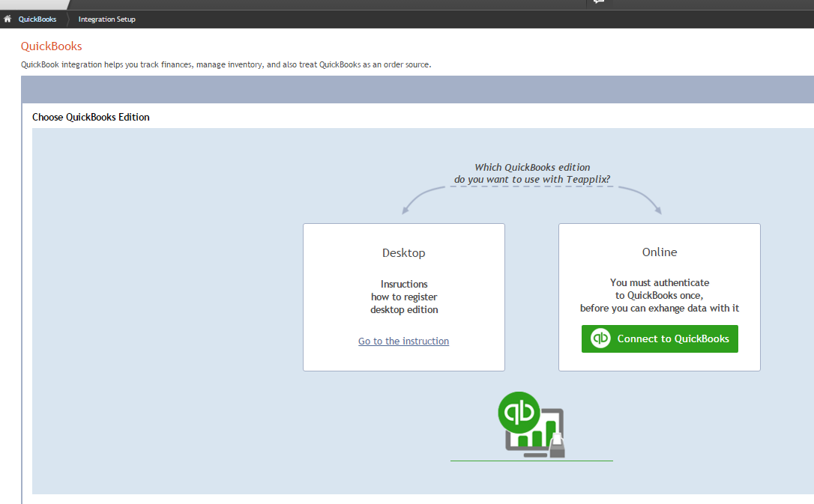Follow the Go to the instruction link
This screenshot has width=814, height=504.
(x=403, y=341)
